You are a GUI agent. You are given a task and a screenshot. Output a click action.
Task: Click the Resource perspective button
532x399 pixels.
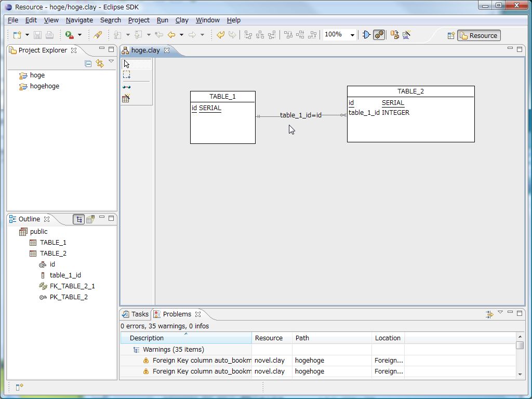point(478,35)
